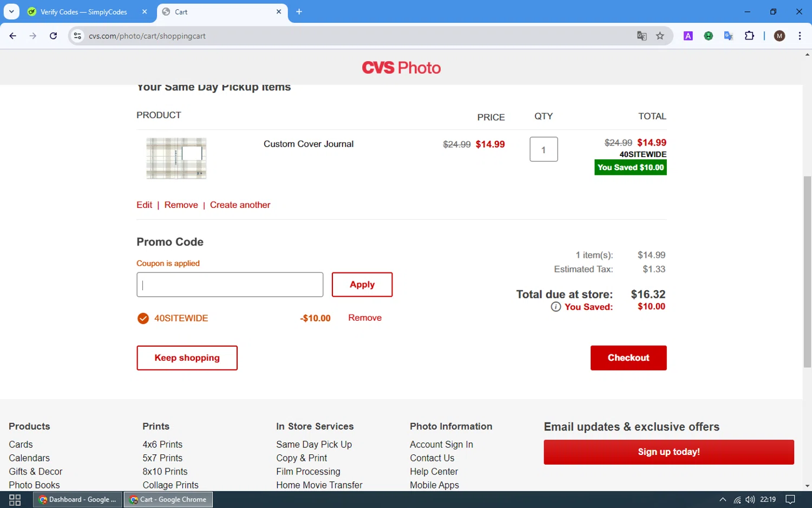The image size is (812, 508).
Task: Open Copy & Print link
Action: point(302,458)
